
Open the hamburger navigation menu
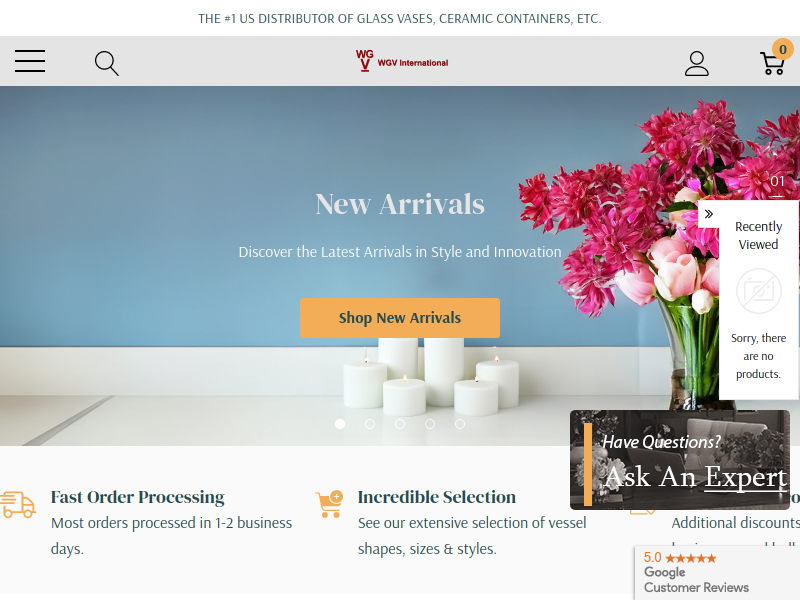(30, 61)
